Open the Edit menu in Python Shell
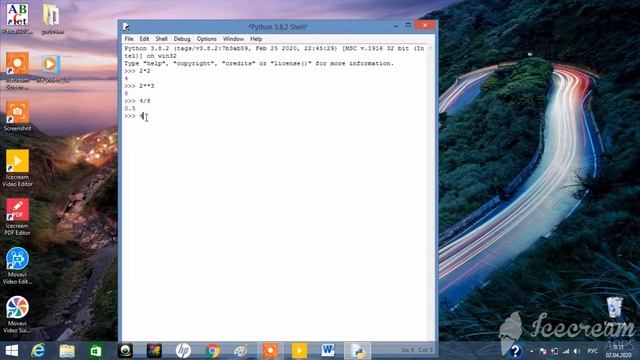Screen dimensions: 640x360 [x=144, y=39]
